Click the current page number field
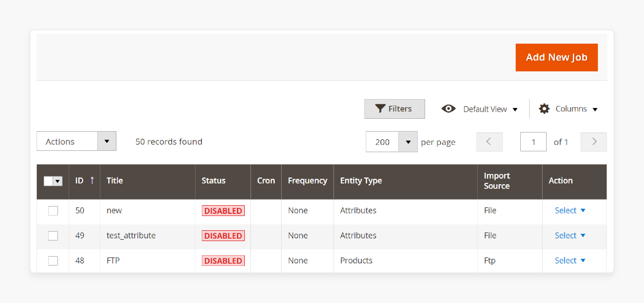This screenshot has width=644, height=303. coord(533,142)
